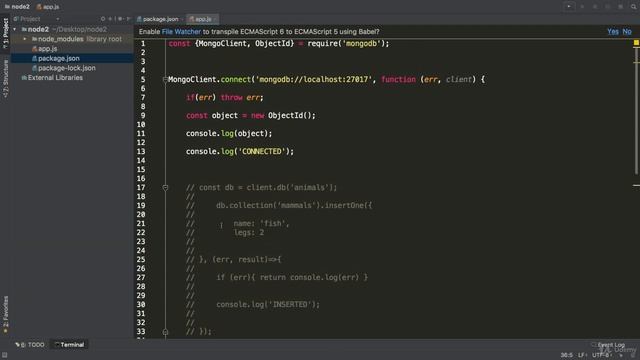Screen dimensions: 640x360
Task: Click the editor vertical scrollbar
Action: point(636,110)
